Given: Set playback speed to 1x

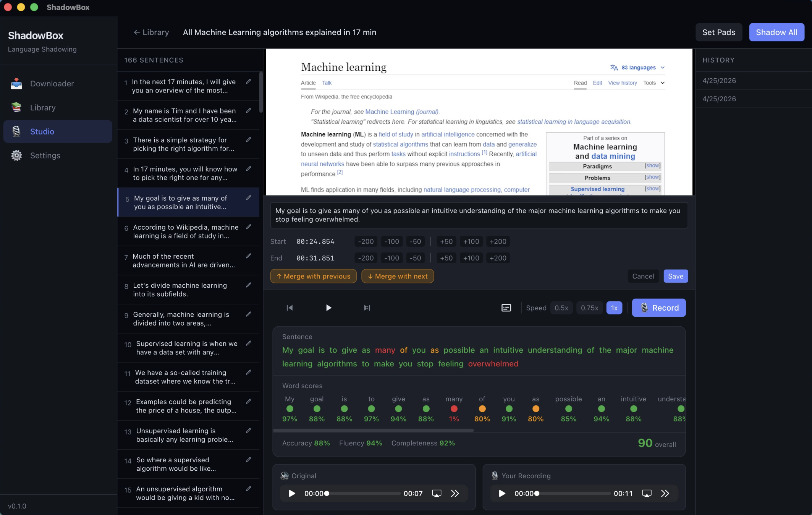Looking at the screenshot, I should click(x=614, y=308).
